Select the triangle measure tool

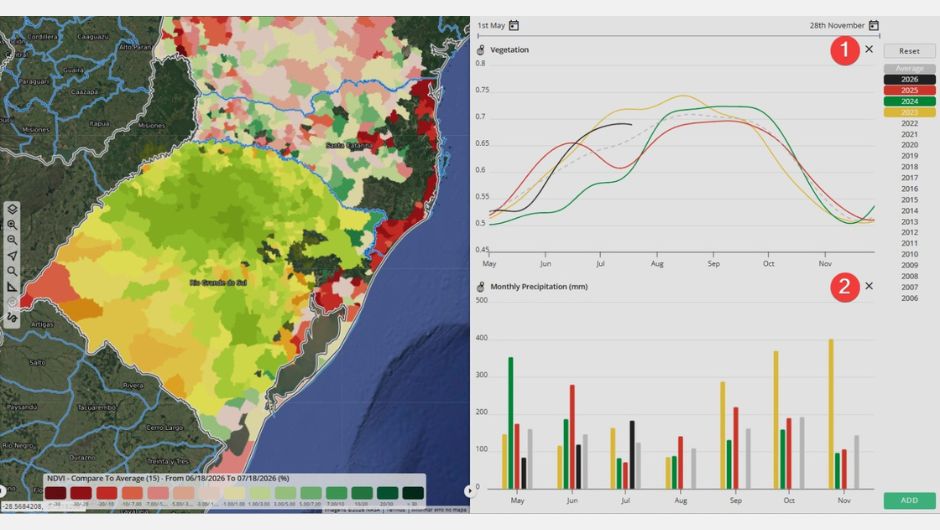pyautogui.click(x=12, y=287)
